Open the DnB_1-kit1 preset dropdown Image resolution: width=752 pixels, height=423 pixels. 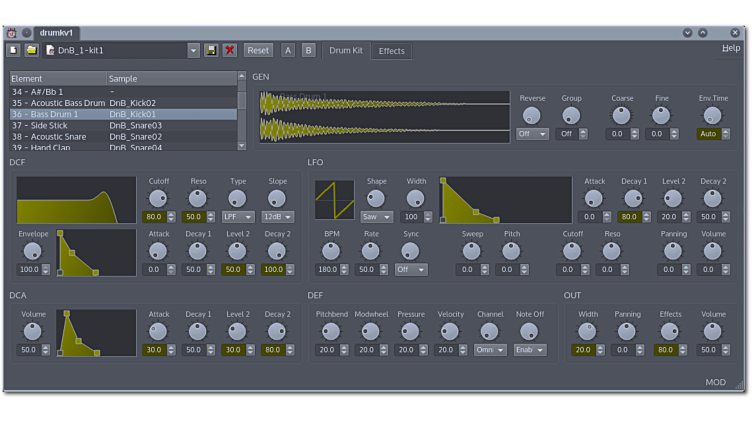(193, 50)
